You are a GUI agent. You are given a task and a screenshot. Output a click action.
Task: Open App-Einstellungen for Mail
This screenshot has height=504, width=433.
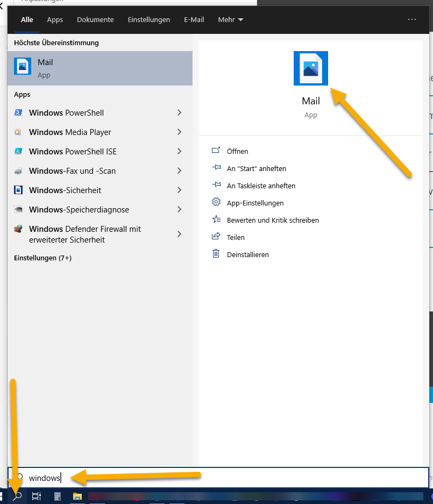255,203
